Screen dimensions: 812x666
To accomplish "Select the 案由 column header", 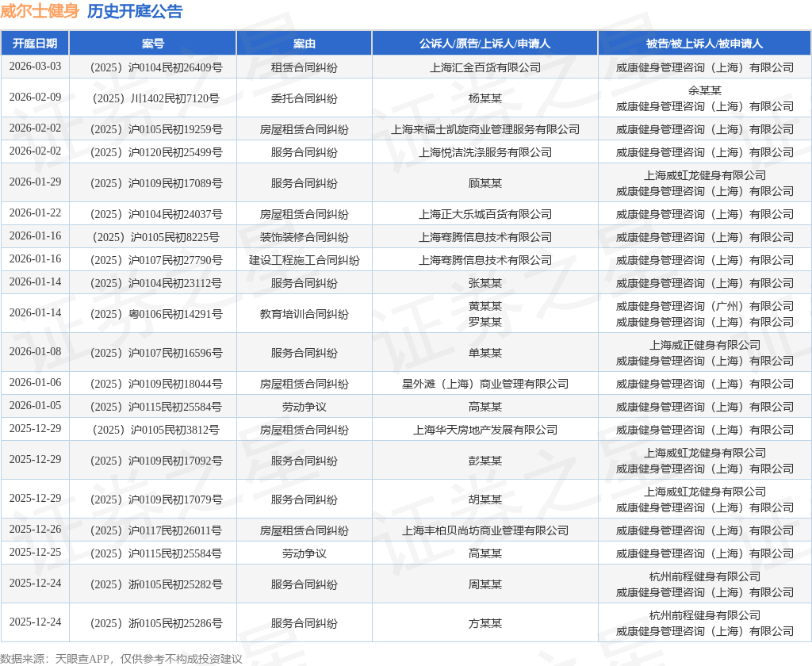I will [304, 44].
